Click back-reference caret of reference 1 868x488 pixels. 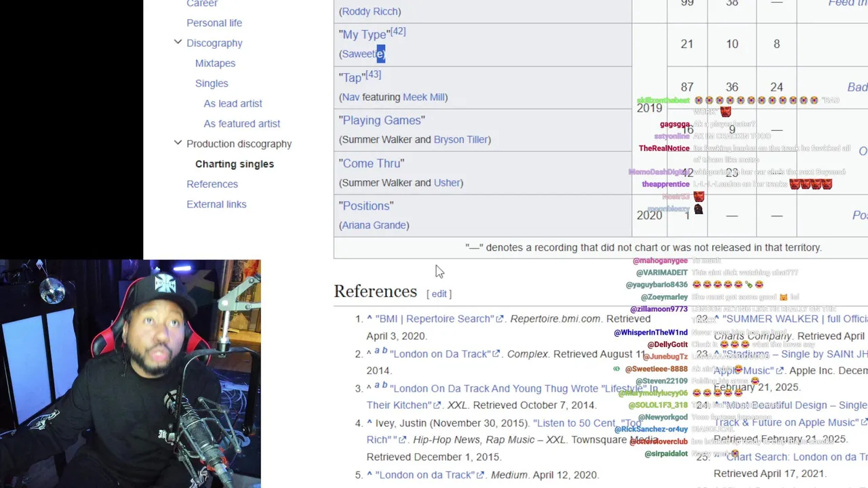point(370,318)
